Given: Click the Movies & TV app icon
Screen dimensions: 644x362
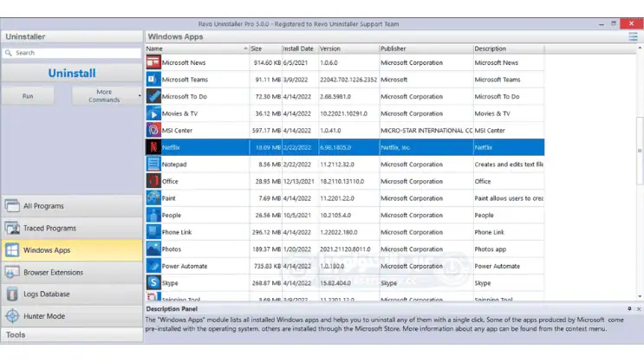Looking at the screenshot, I should (153, 113).
